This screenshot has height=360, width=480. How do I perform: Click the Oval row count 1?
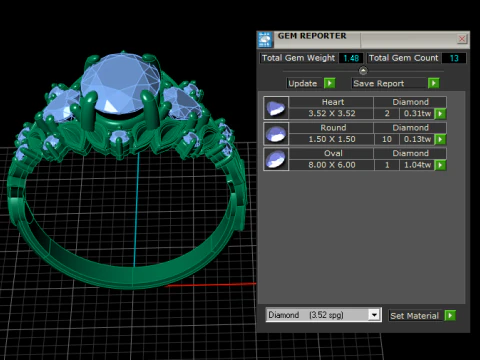click(387, 165)
